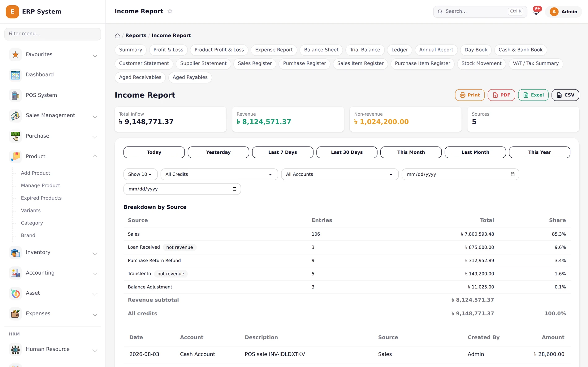Export the report to Excel
588x367 pixels.
533,95
